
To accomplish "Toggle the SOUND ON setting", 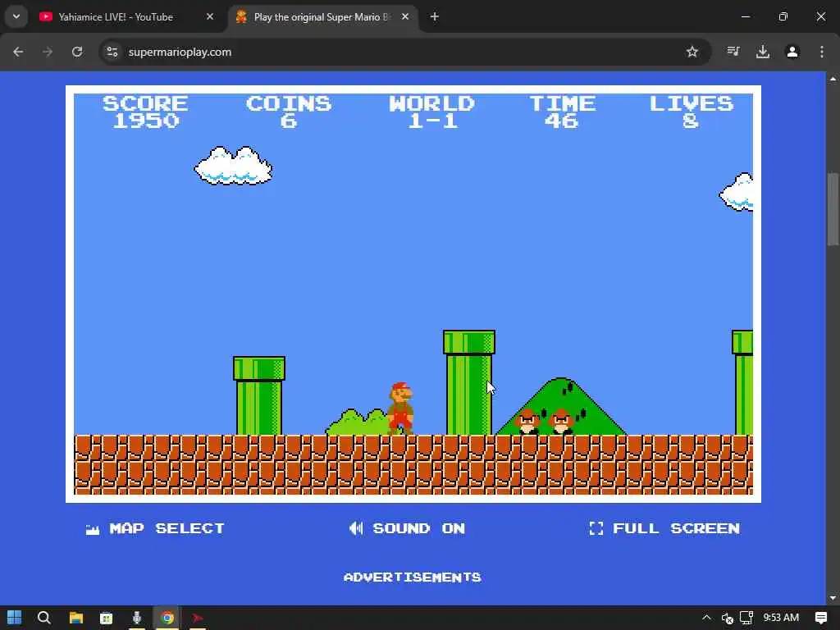I will 407,528.
